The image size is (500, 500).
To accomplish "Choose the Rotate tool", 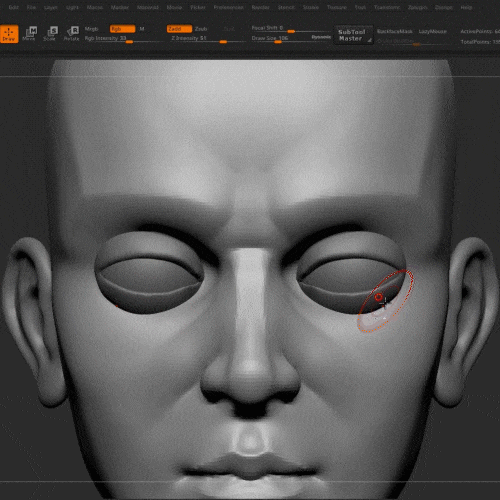I will [71, 34].
